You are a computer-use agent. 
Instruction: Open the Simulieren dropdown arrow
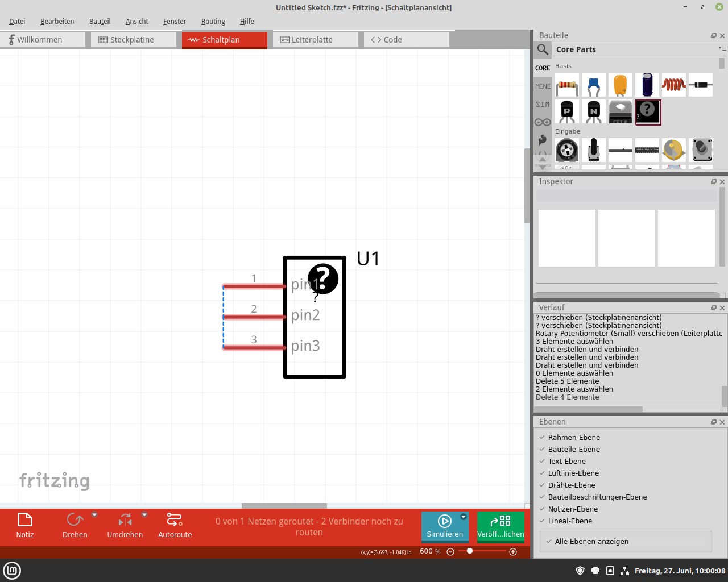tap(464, 517)
